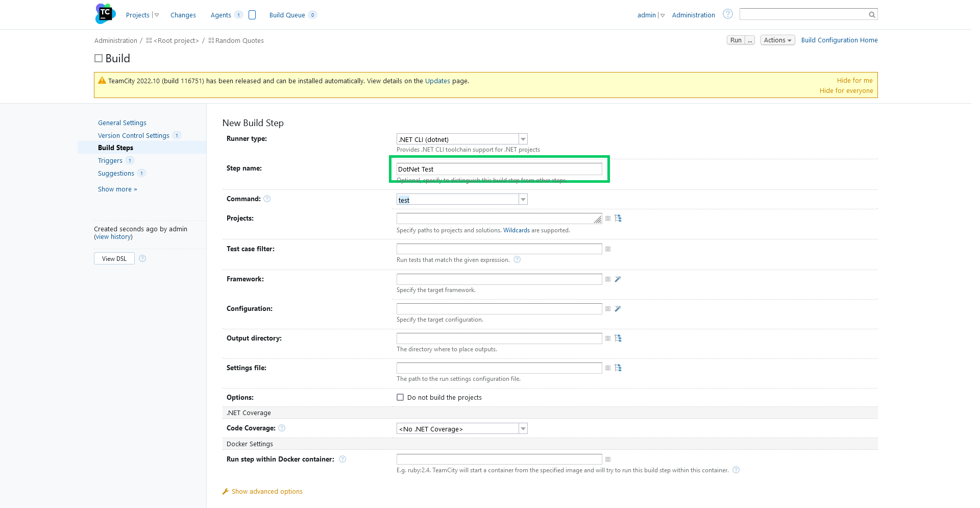The height and width of the screenshot is (508, 980).
Task: Enable Do not build the projects checkbox
Action: (400, 398)
